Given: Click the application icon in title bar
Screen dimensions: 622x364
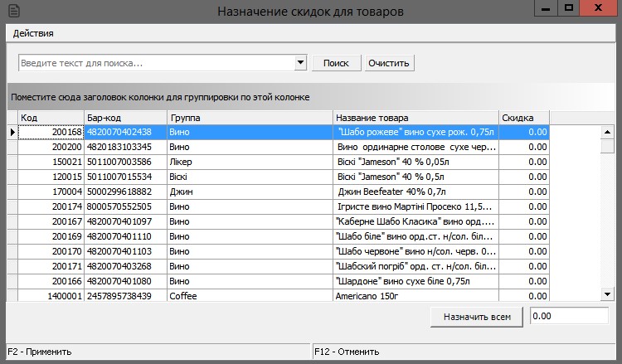Looking at the screenshot, I should pos(12,10).
